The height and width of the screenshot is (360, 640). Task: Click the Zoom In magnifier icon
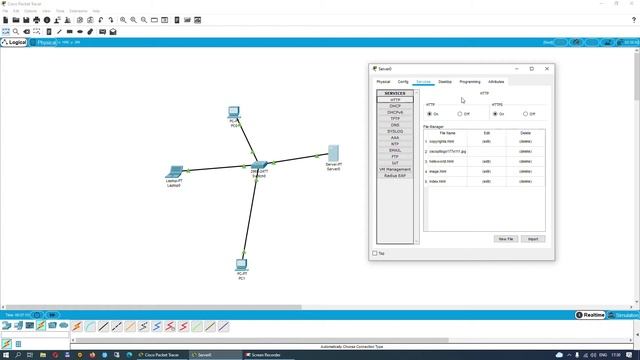[x=123, y=20]
